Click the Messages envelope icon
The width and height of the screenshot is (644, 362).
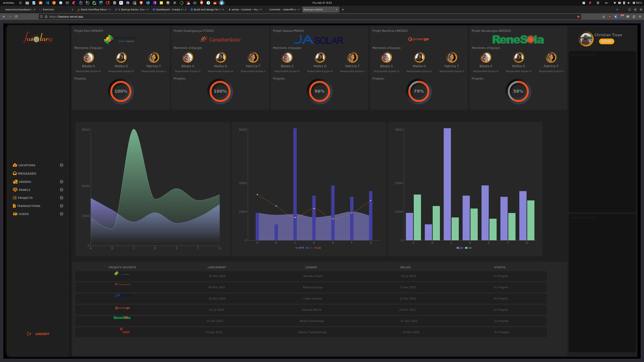(x=15, y=173)
